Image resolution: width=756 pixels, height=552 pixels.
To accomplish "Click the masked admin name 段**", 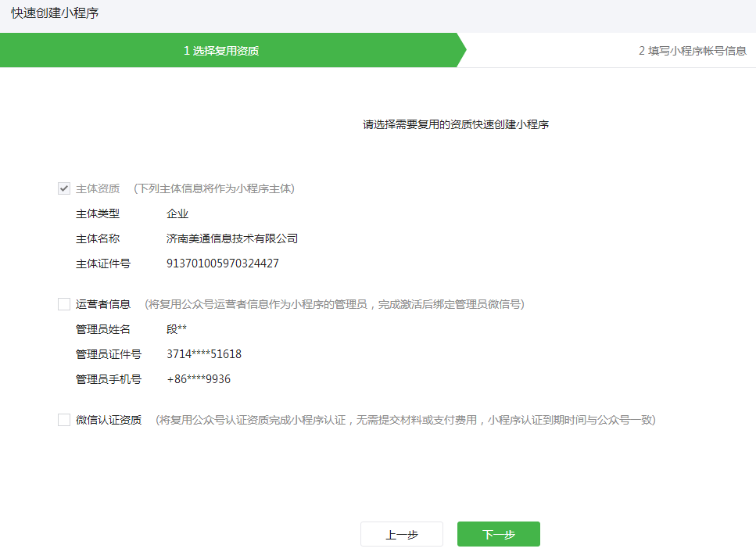I will pos(177,329).
